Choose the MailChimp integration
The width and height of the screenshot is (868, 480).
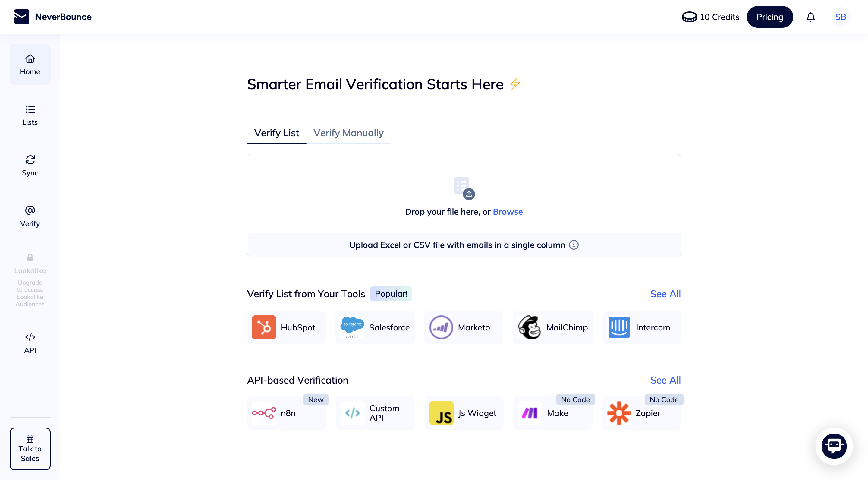point(553,327)
